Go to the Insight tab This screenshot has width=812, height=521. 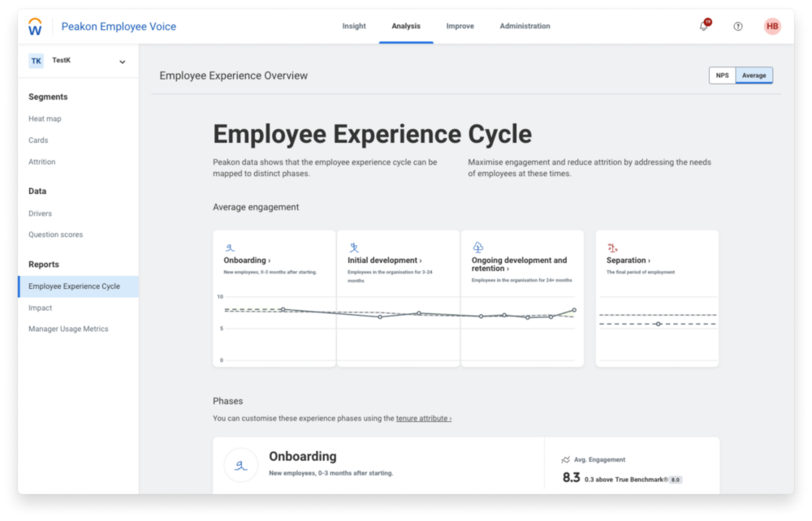[x=353, y=27]
